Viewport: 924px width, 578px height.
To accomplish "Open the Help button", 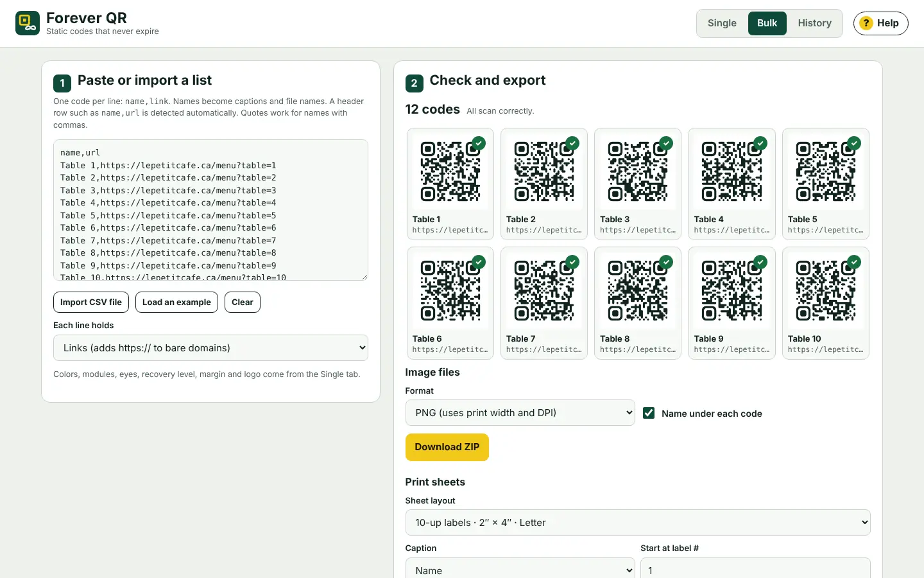I will (880, 23).
